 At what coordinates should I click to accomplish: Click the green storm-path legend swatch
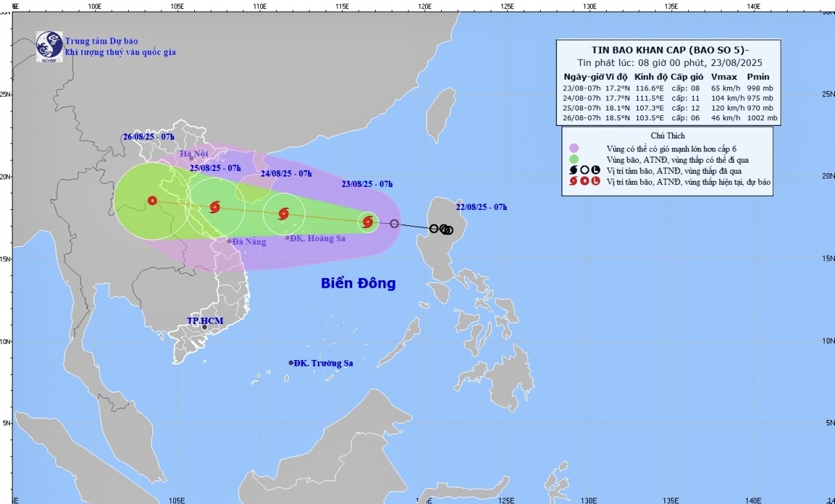tap(574, 158)
